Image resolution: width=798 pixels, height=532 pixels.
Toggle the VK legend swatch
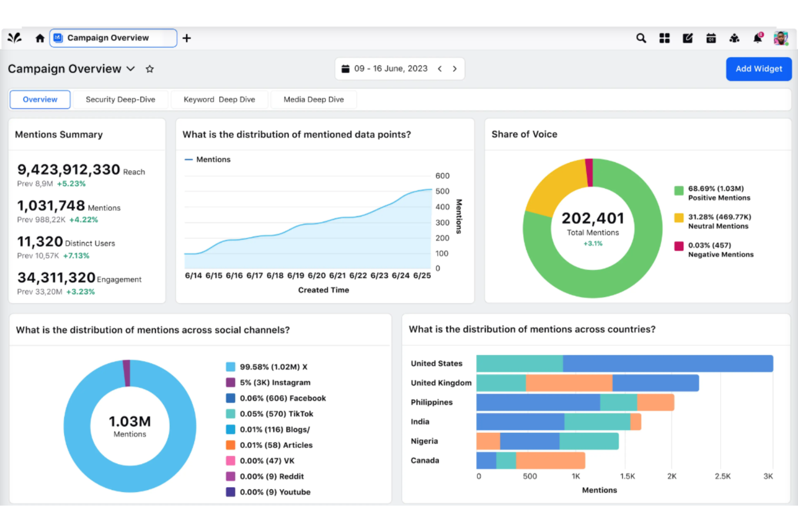pos(230,461)
